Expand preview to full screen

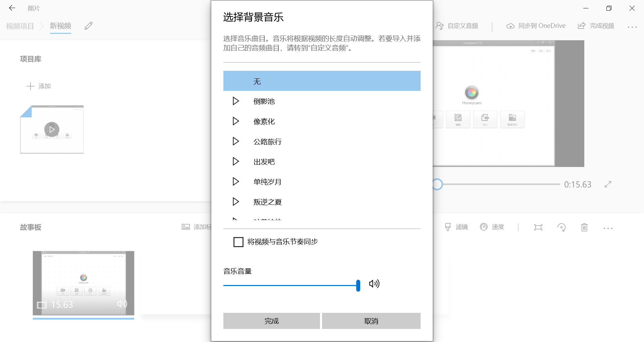click(x=608, y=184)
